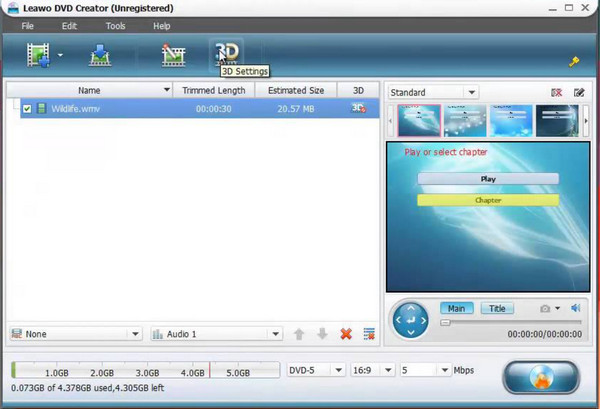The height and width of the screenshot is (409, 600).
Task: Click the up arrow on navigation pad
Action: tap(411, 308)
